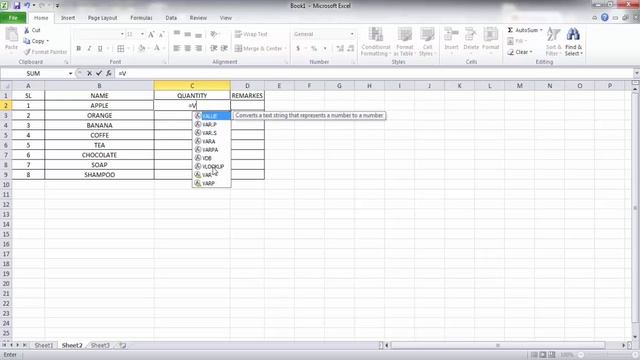Toggle Bold formatting
Image resolution: width=640 pixels, height=360 pixels.
78,49
